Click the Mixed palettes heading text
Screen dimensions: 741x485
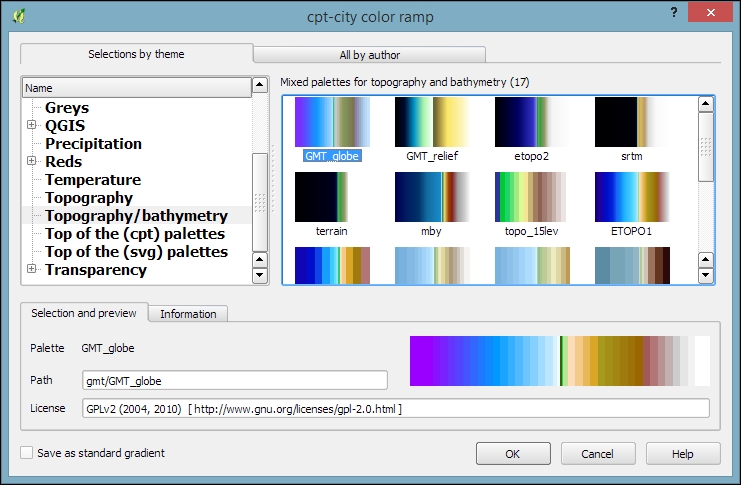pos(405,82)
